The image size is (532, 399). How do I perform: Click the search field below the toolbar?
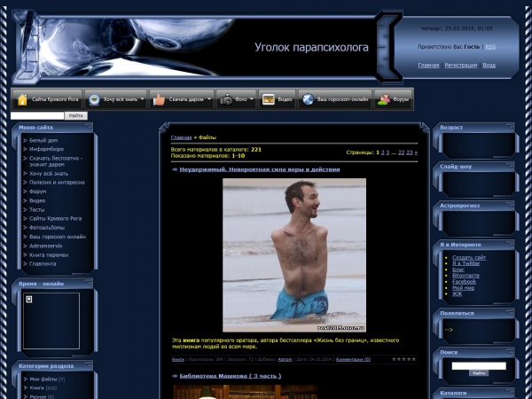point(37,115)
